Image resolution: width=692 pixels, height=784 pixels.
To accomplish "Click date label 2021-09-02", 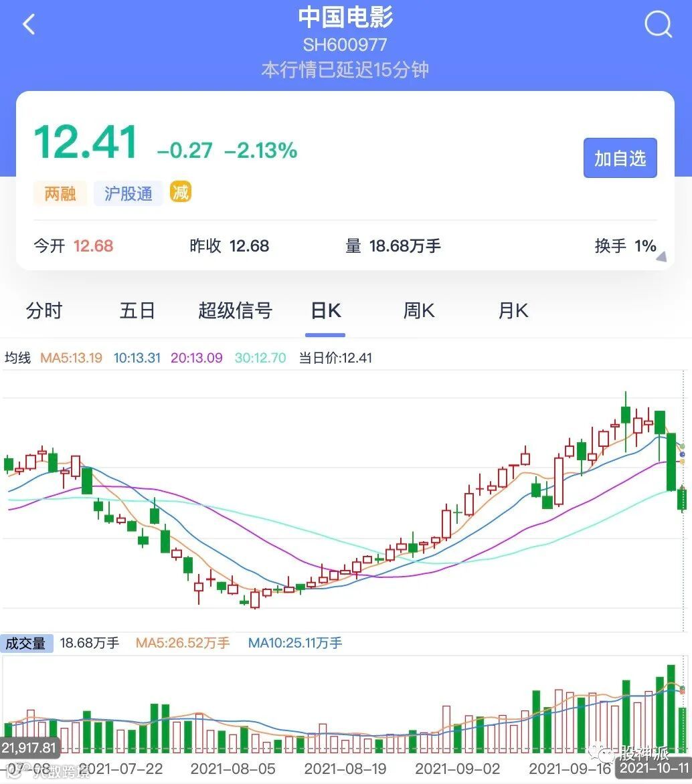I will click(x=457, y=769).
